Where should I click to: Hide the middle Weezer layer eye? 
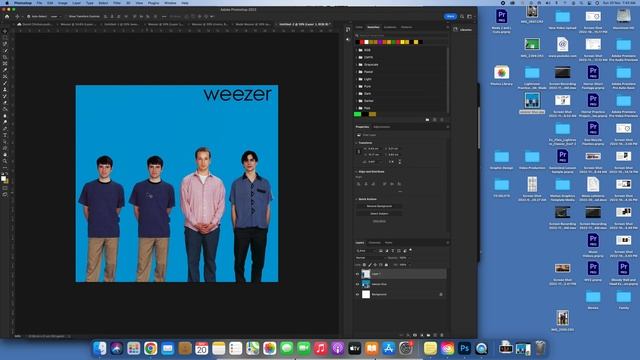click(x=357, y=284)
